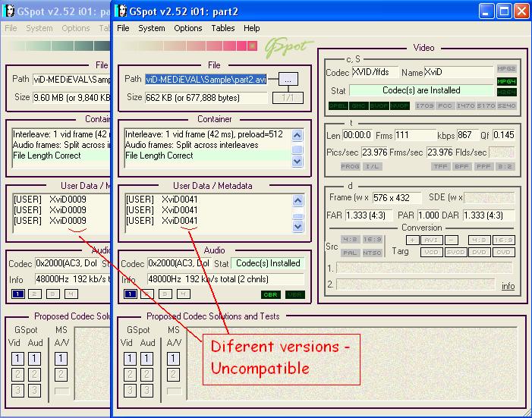Click the plus button next to AVI
532x418 pixels.
click(412, 240)
